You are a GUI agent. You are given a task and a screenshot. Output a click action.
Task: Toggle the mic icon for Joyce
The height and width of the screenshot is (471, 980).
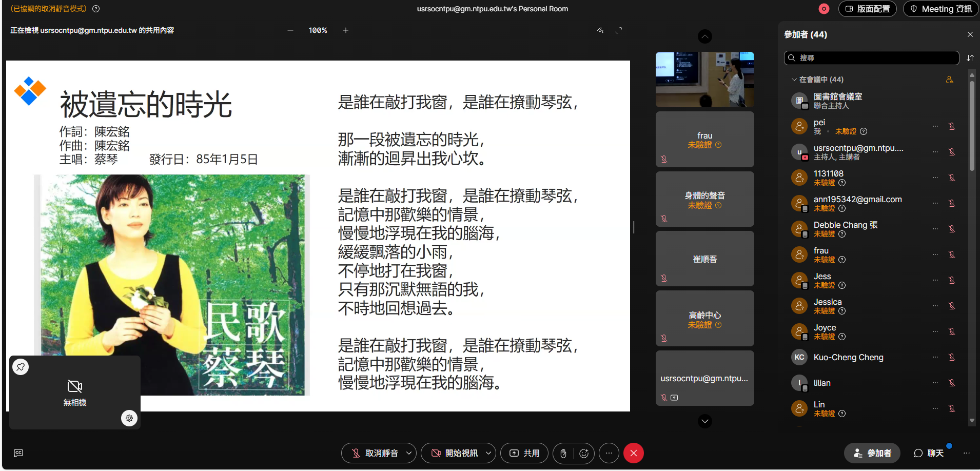tap(952, 331)
